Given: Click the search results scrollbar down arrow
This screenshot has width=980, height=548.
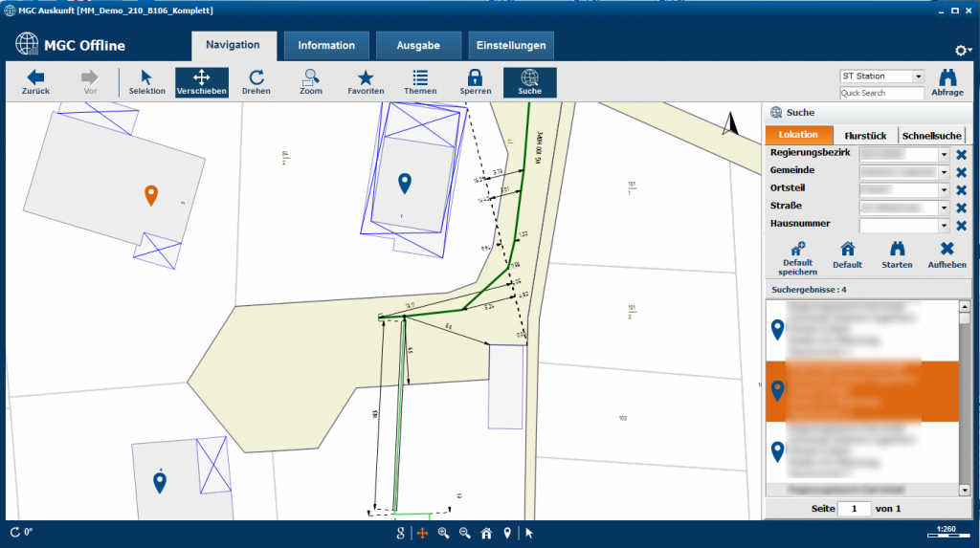Looking at the screenshot, I should pos(964,490).
